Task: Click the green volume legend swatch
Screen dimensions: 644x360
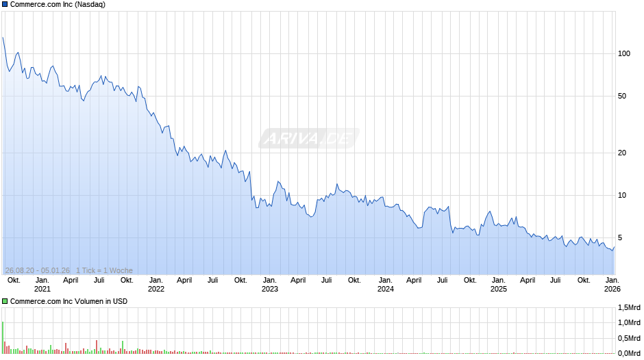Action: pyautogui.click(x=5, y=301)
